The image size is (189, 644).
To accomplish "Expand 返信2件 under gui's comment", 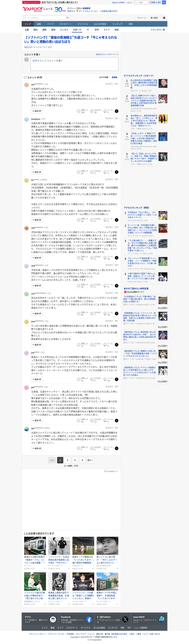I will click(37, 421).
